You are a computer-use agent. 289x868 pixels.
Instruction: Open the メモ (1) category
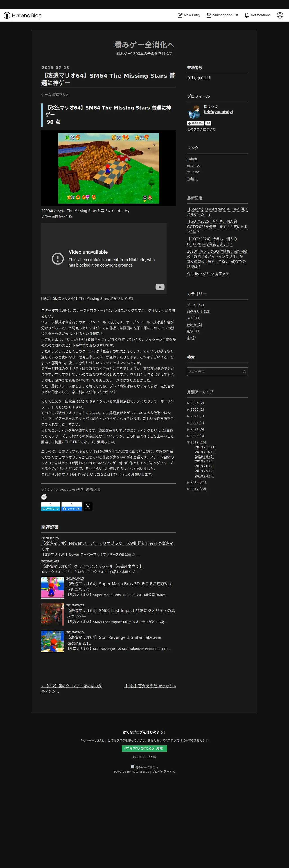[x=193, y=318]
